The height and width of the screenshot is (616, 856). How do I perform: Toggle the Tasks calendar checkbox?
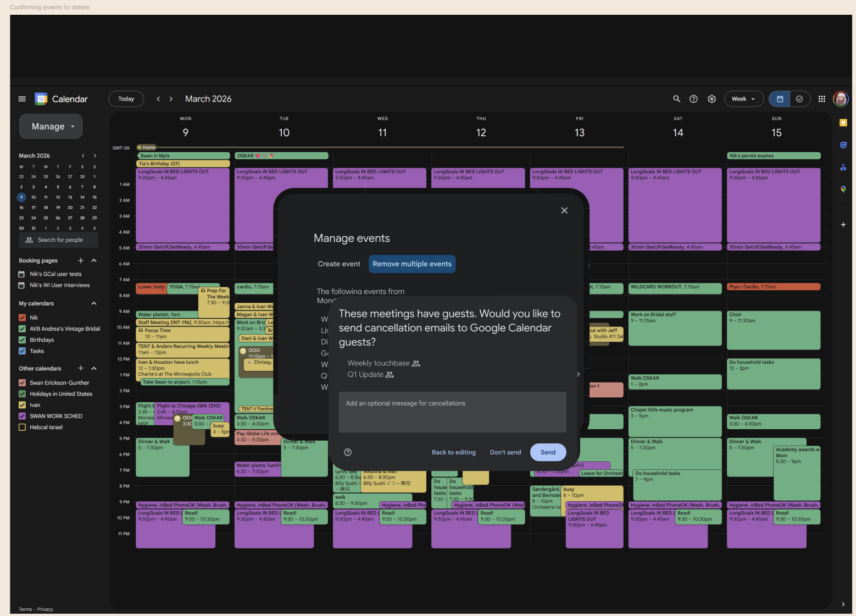23,351
